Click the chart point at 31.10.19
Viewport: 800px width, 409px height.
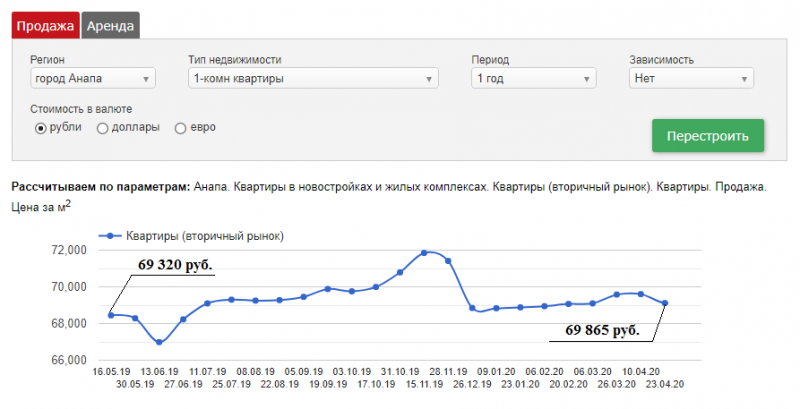point(400,272)
